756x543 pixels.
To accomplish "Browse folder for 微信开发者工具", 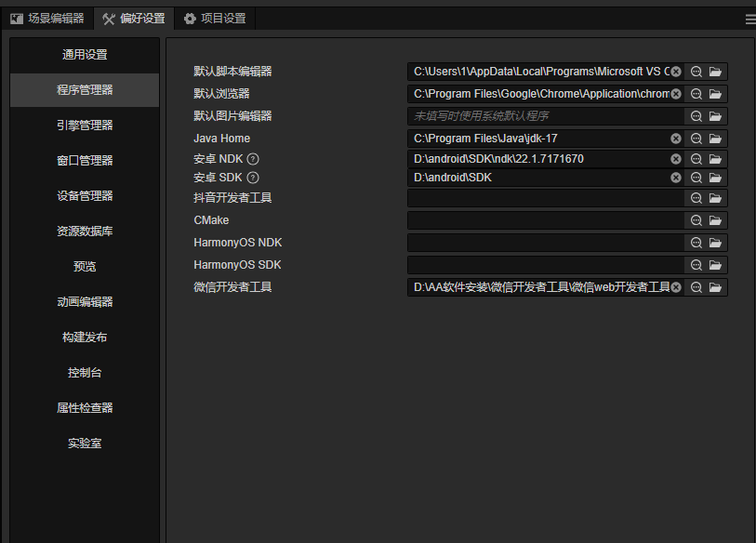I will [715, 287].
